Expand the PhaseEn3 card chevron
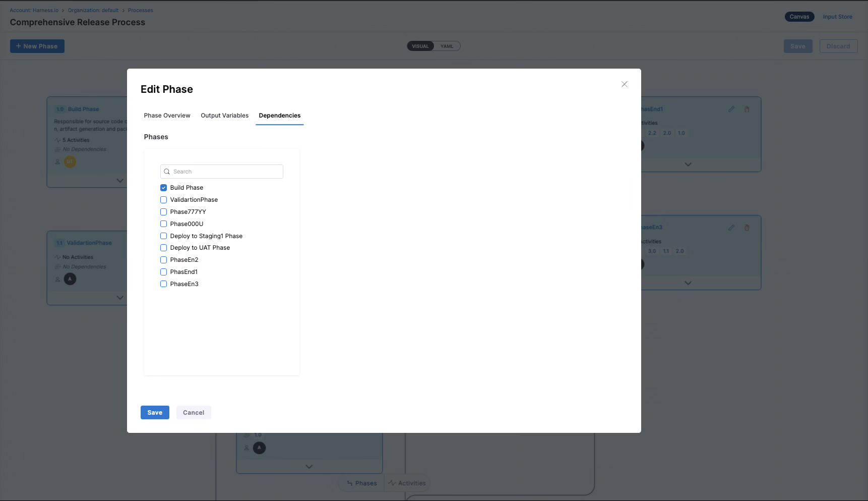 pos(688,283)
